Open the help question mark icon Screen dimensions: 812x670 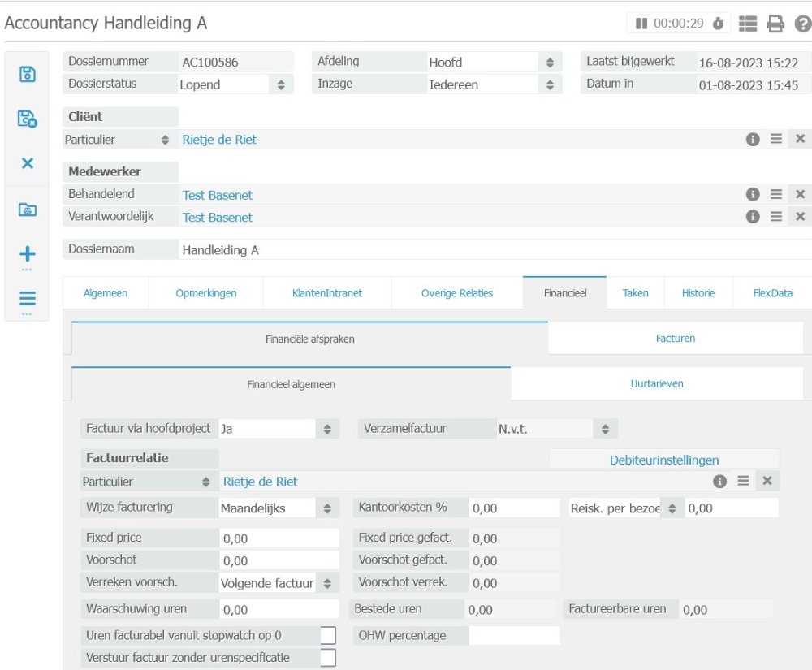pyautogui.click(x=802, y=24)
